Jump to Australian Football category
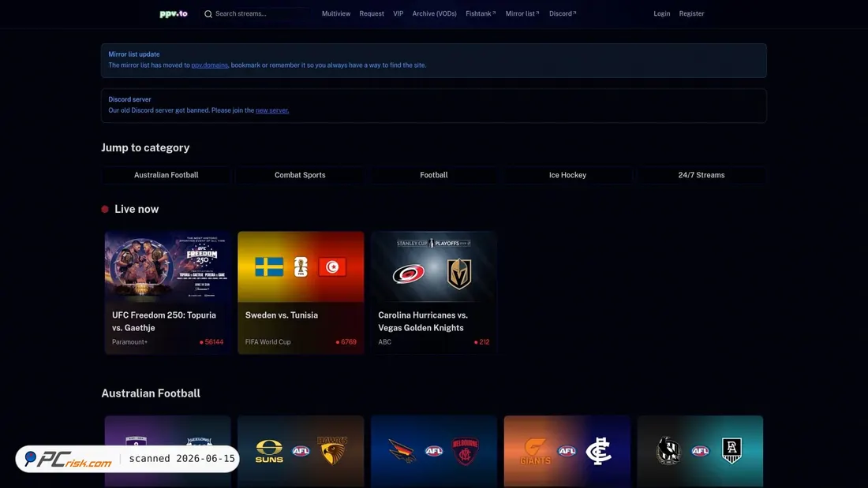 pyautogui.click(x=166, y=175)
